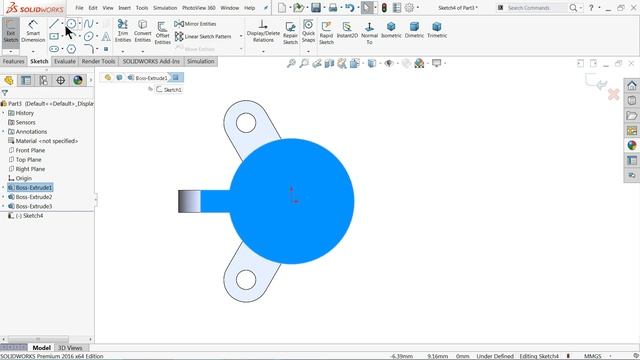Open the PhotoView 360 menu

click(x=198, y=8)
